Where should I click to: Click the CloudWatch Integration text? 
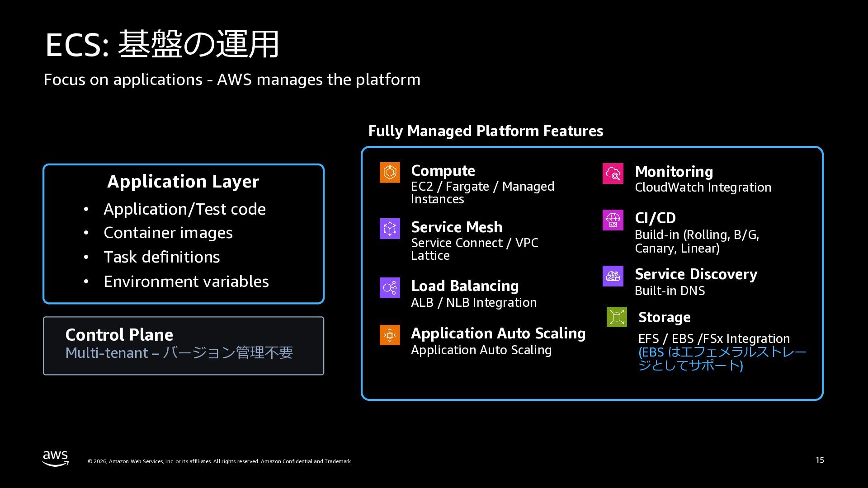point(703,188)
